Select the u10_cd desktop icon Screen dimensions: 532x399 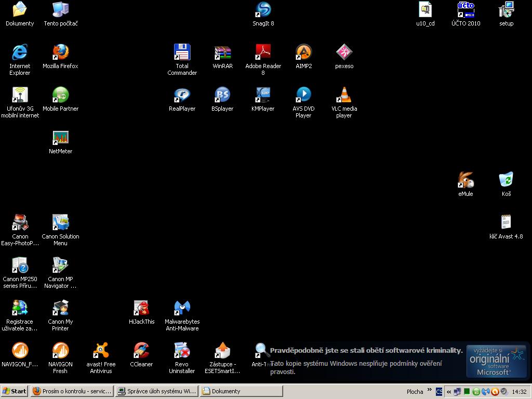425,9
